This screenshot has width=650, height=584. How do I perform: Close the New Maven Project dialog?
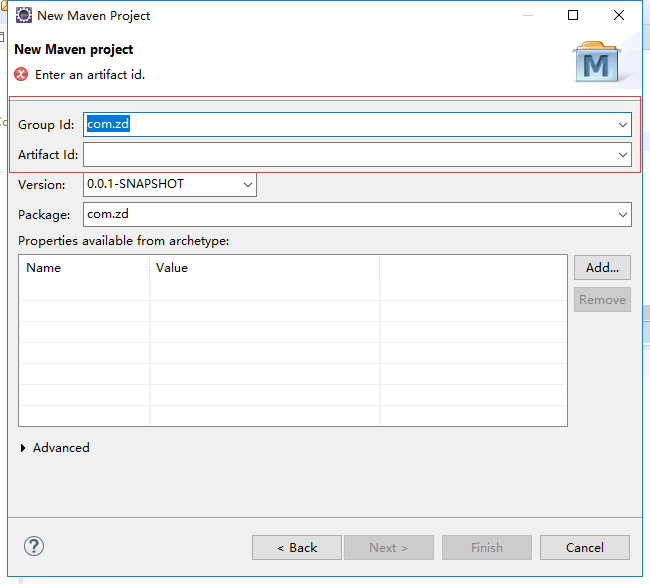(x=619, y=15)
